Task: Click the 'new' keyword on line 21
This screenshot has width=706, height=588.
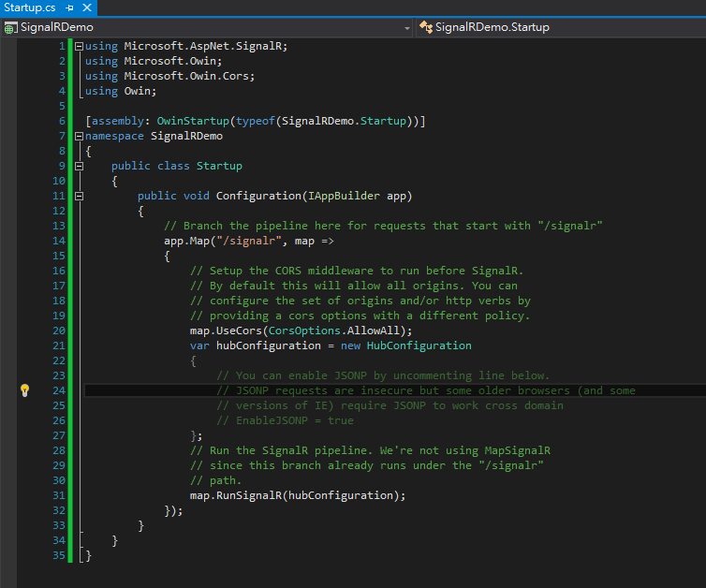Action: [x=350, y=345]
